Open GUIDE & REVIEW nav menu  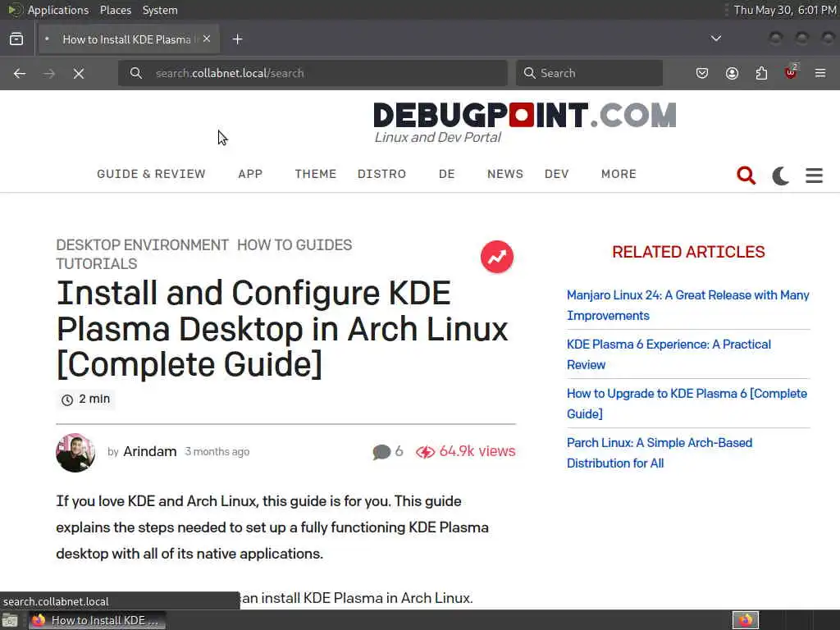click(151, 174)
